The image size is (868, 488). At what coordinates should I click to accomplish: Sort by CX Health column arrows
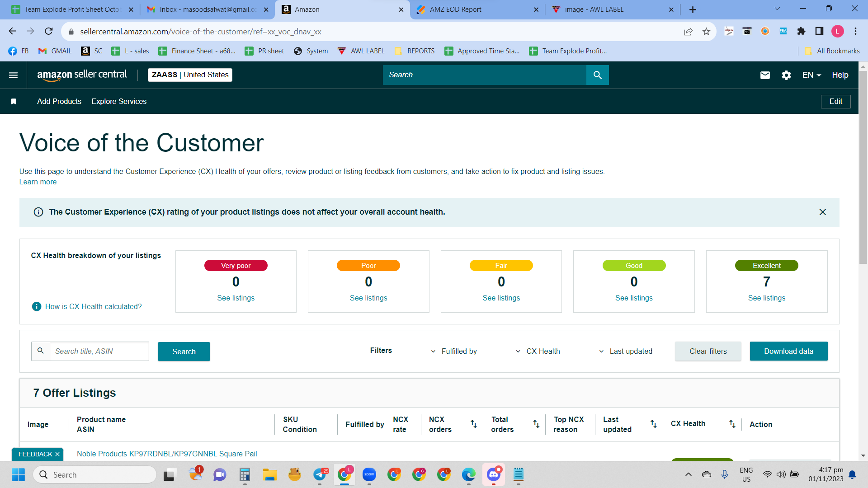[732, 424]
